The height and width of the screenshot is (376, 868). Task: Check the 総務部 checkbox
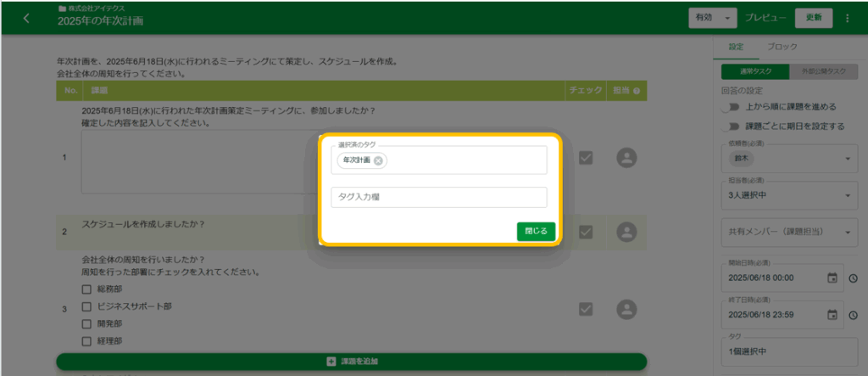(x=86, y=289)
